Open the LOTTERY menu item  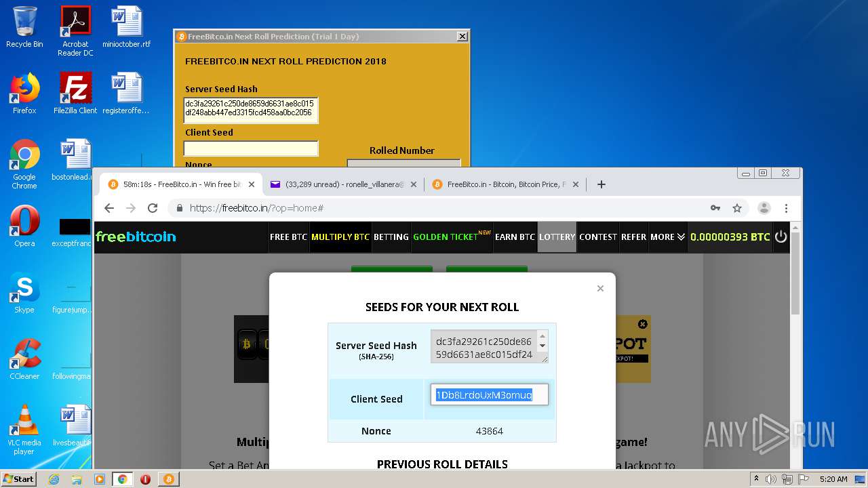point(557,237)
